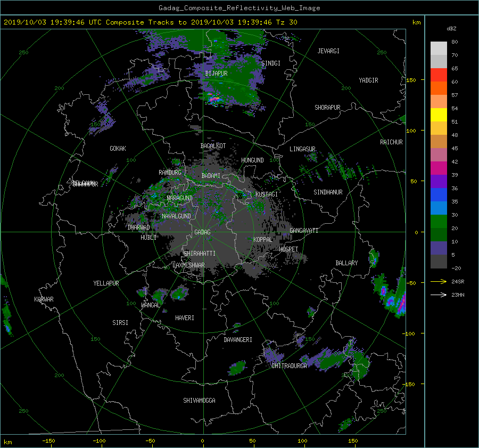Select the yellow 54 dBZ color swatch
479x448 pixels.
(x=439, y=115)
